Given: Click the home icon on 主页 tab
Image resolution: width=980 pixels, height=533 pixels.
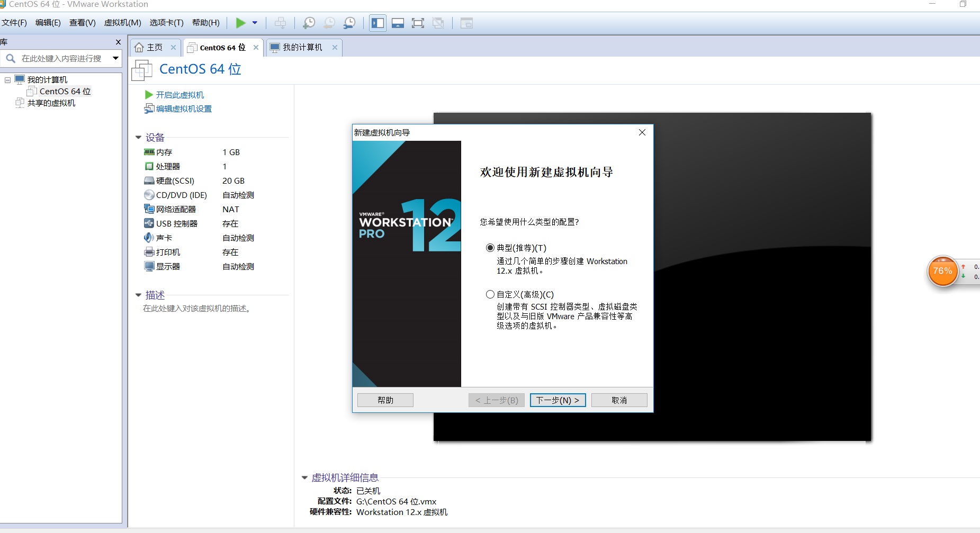Looking at the screenshot, I should [139, 47].
